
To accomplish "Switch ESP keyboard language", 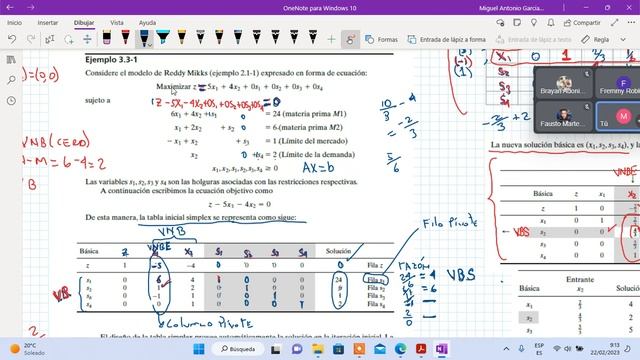I will [x=539, y=349].
